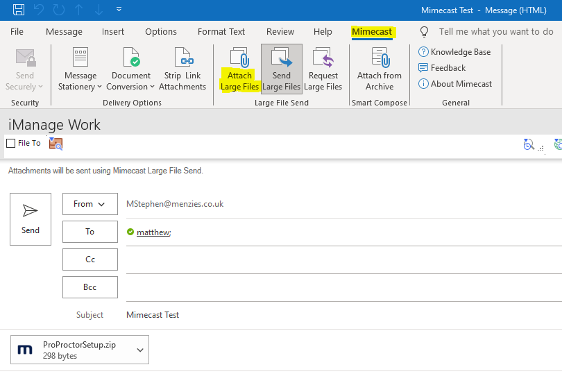Expand the Document Conversion dropdown

coord(131,82)
